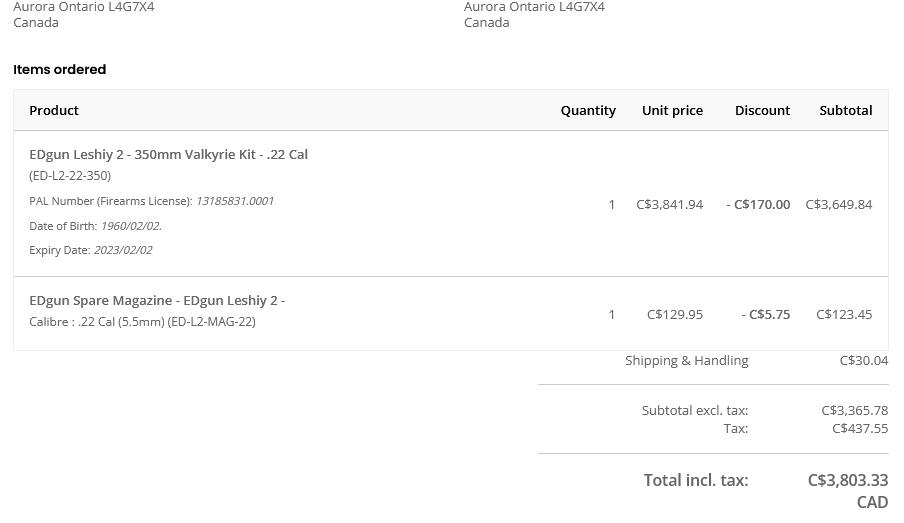Click the Quantity column header
The height and width of the screenshot is (523, 904).
tap(588, 110)
